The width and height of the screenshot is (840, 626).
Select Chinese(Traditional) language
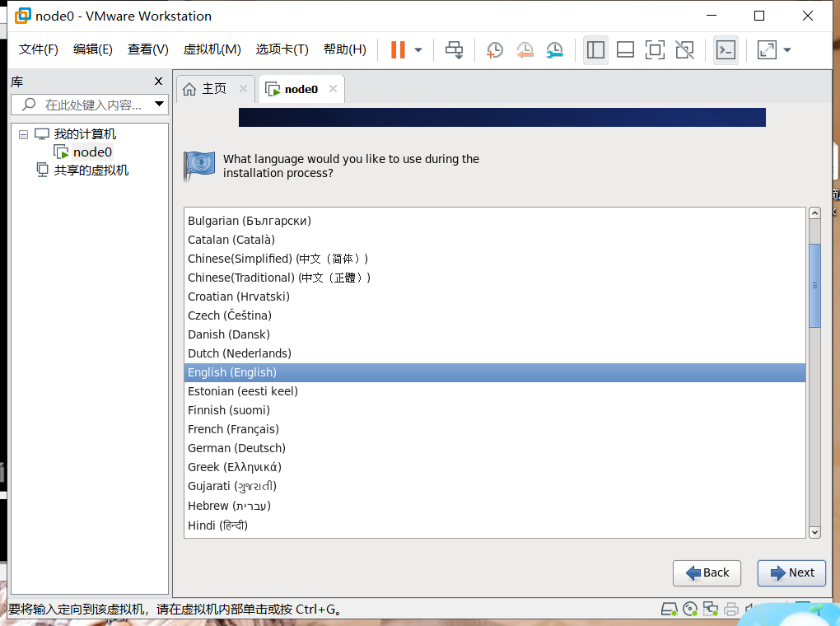[494, 278]
